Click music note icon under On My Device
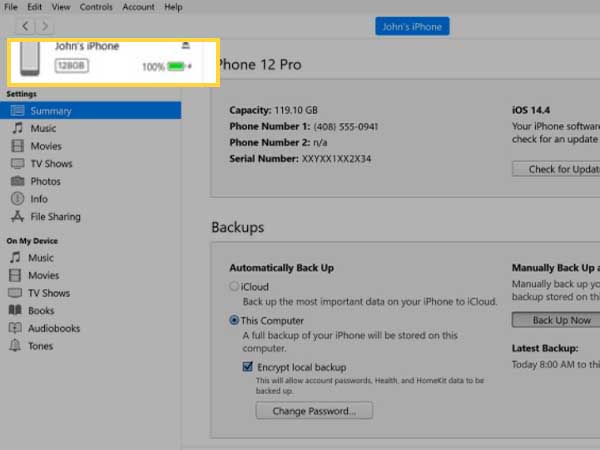Viewport: 600px width, 450px height. click(15, 257)
